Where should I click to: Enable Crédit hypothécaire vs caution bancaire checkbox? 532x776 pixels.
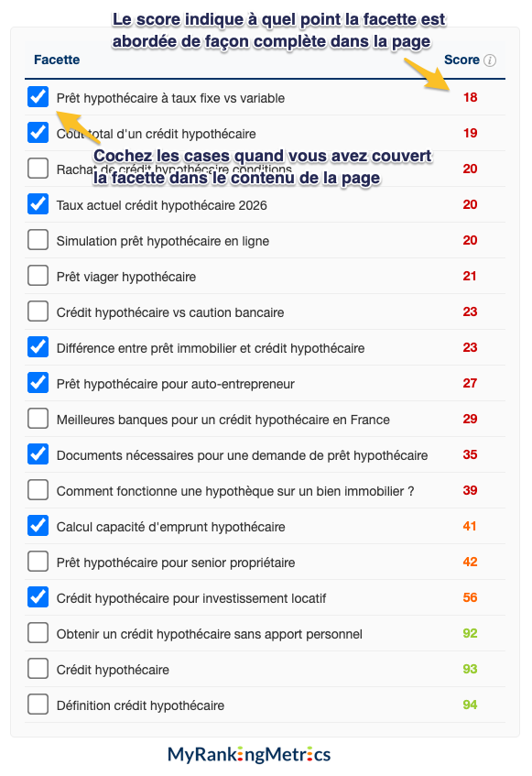pyautogui.click(x=38, y=311)
